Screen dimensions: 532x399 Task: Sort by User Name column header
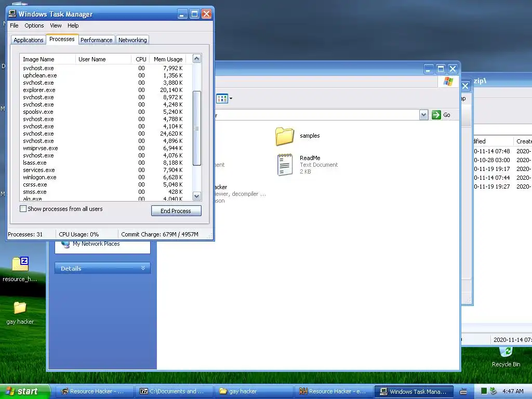[103, 59]
